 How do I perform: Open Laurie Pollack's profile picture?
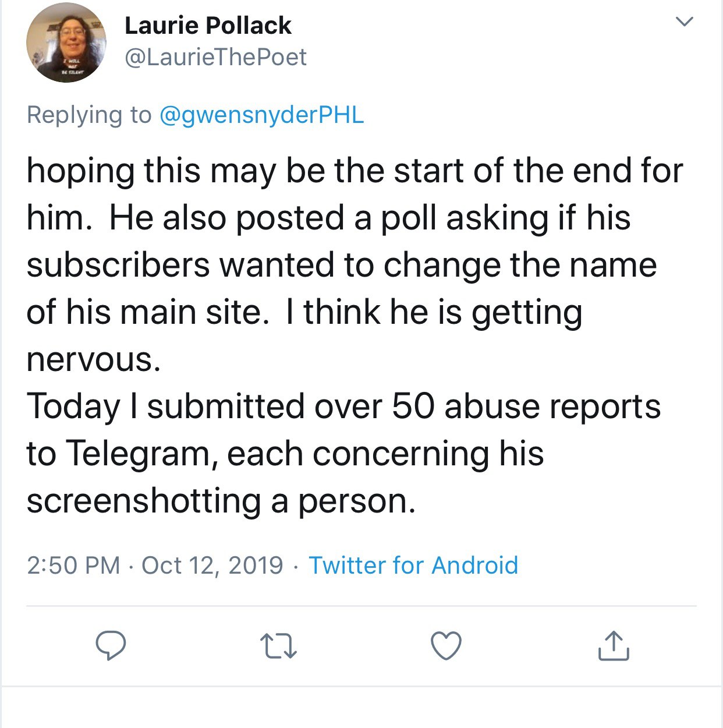pyautogui.click(x=66, y=43)
